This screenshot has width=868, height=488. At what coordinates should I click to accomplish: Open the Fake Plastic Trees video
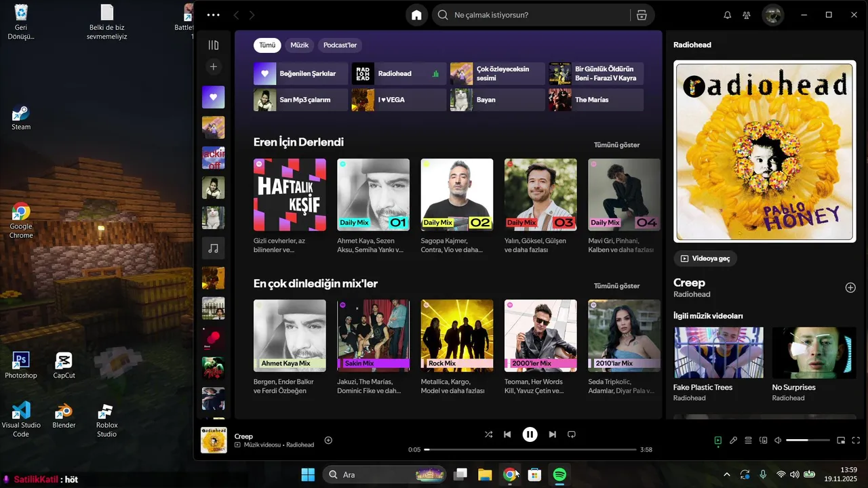pos(718,352)
